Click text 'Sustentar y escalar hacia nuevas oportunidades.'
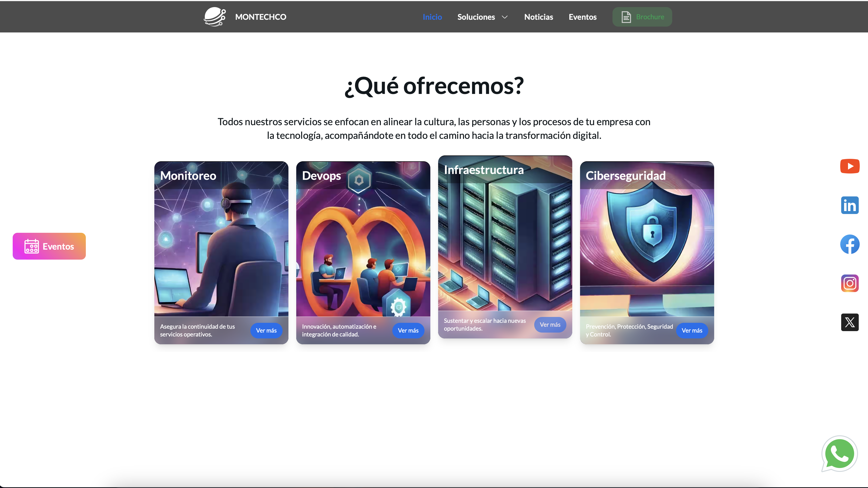The height and width of the screenshot is (488, 868). click(x=484, y=325)
